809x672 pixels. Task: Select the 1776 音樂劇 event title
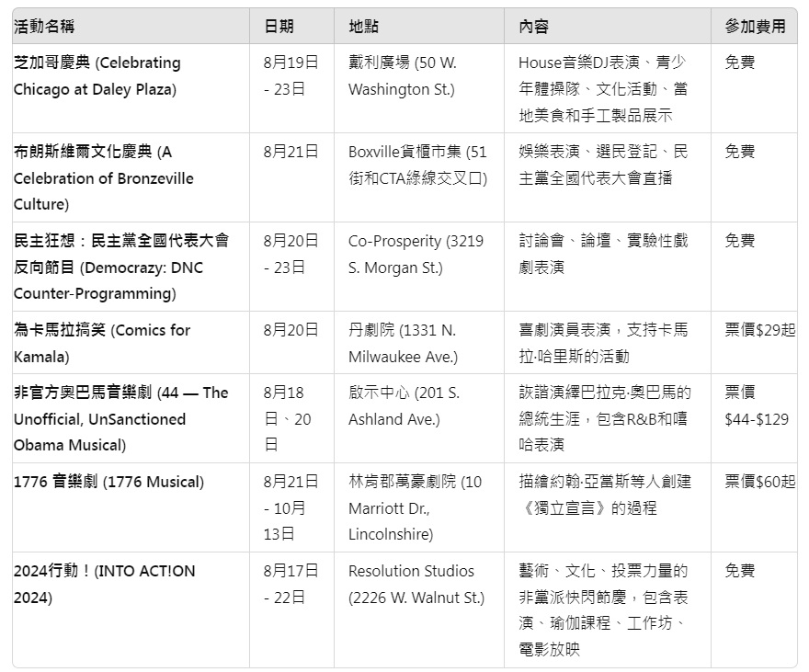[x=108, y=482]
